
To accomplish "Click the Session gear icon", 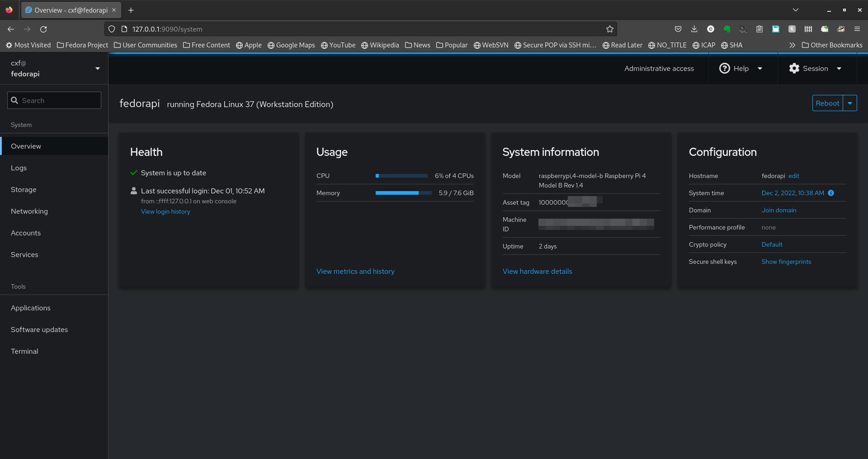I will tap(794, 68).
